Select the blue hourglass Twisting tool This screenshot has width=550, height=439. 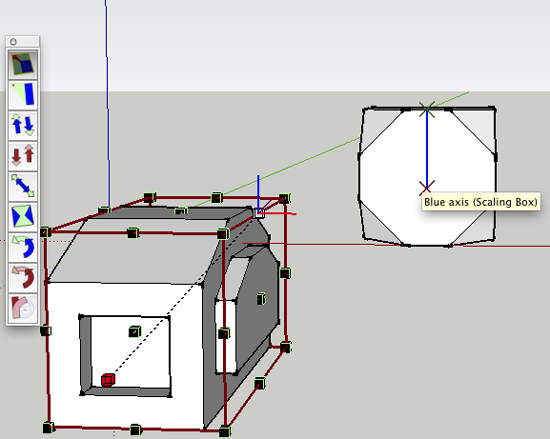coord(23,216)
